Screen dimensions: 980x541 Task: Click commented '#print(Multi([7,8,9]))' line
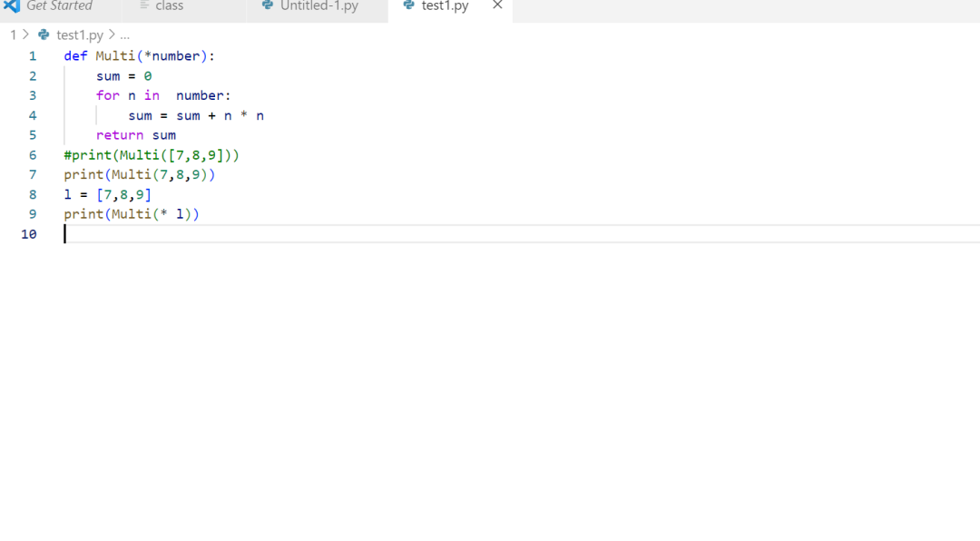(152, 155)
